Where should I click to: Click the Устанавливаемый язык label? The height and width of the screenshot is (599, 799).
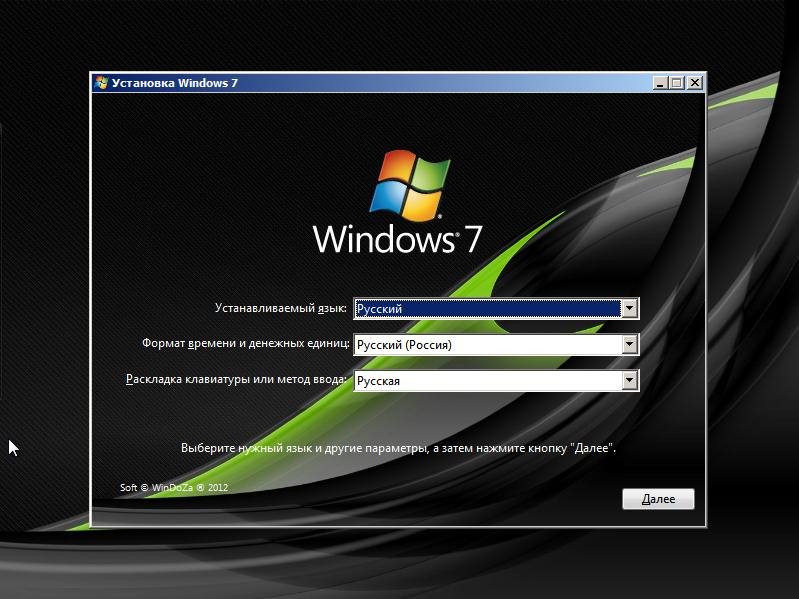pyautogui.click(x=281, y=309)
